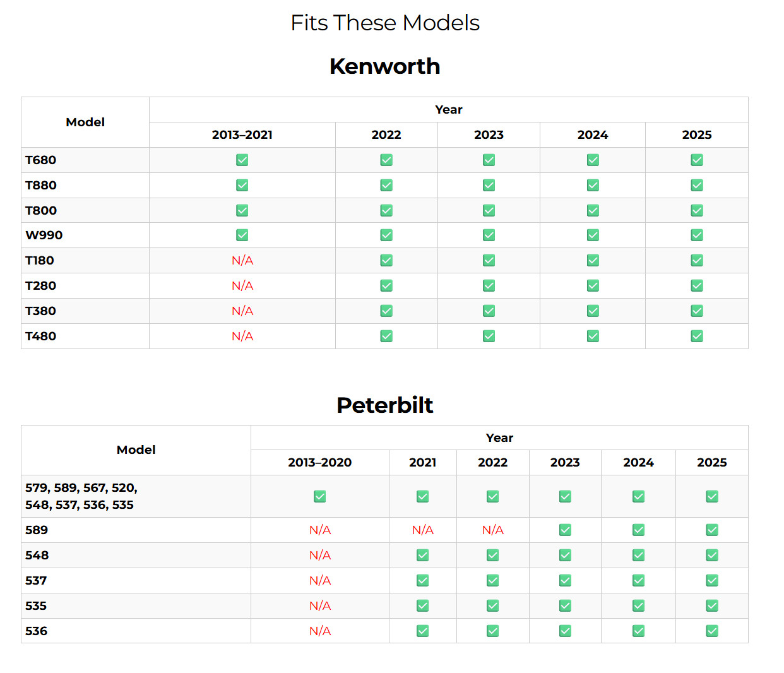Click the Fits These Models title
The height and width of the screenshot is (673, 784).
(384, 23)
